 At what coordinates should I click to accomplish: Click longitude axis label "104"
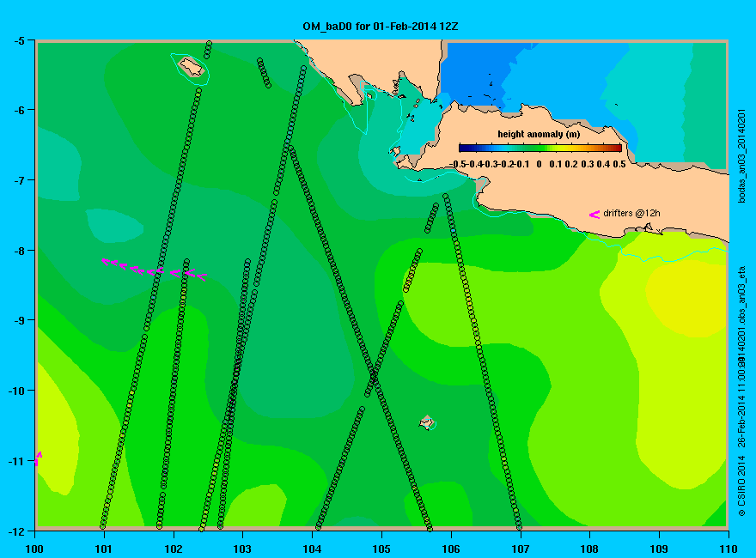(x=312, y=549)
